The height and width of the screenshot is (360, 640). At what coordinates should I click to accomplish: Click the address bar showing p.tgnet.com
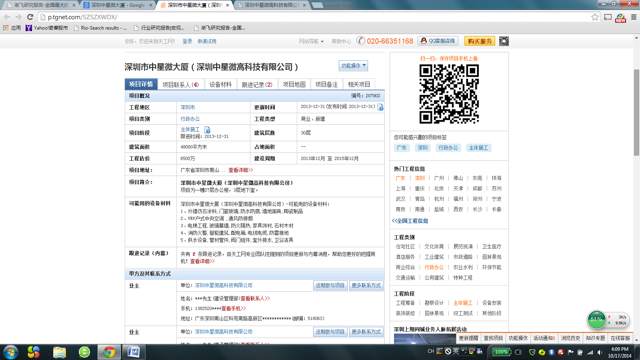(314, 17)
